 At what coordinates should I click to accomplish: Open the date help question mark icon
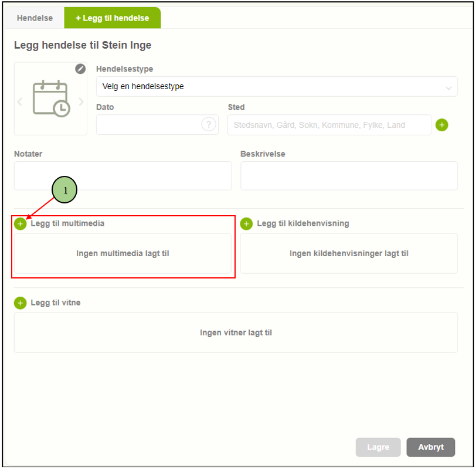208,124
